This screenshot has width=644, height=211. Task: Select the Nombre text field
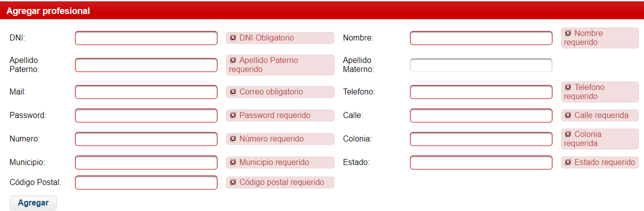point(481,38)
